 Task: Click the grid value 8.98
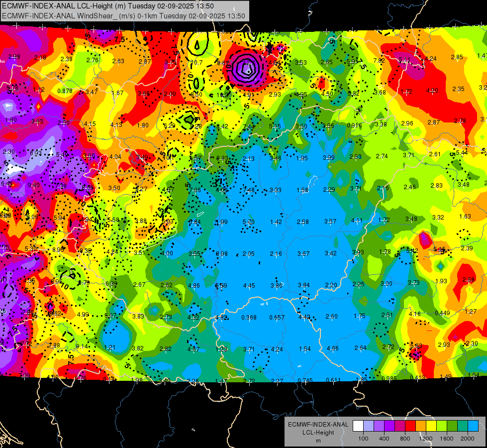pyautogui.click(x=222, y=254)
